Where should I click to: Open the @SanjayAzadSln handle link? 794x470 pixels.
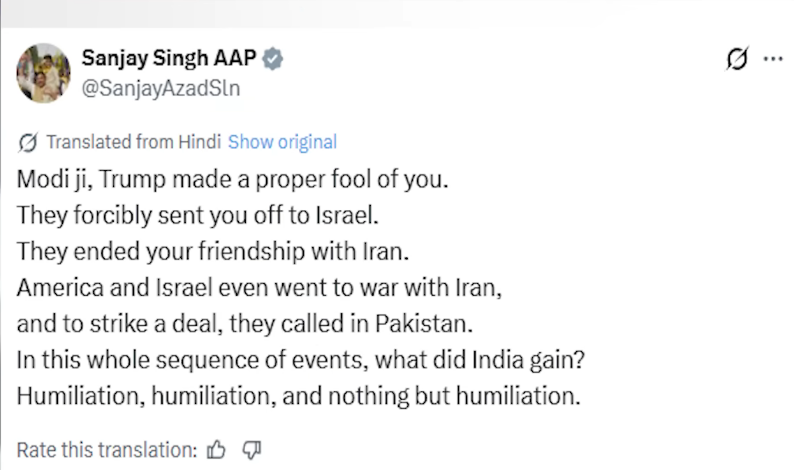point(161,87)
